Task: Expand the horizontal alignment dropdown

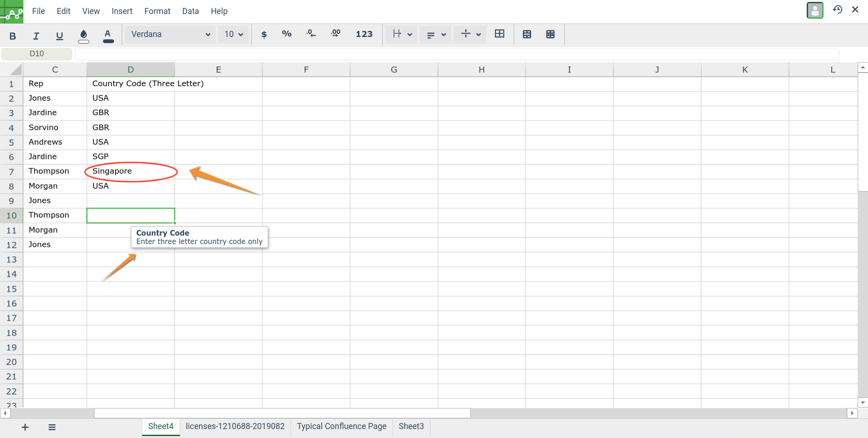Action: coord(436,34)
